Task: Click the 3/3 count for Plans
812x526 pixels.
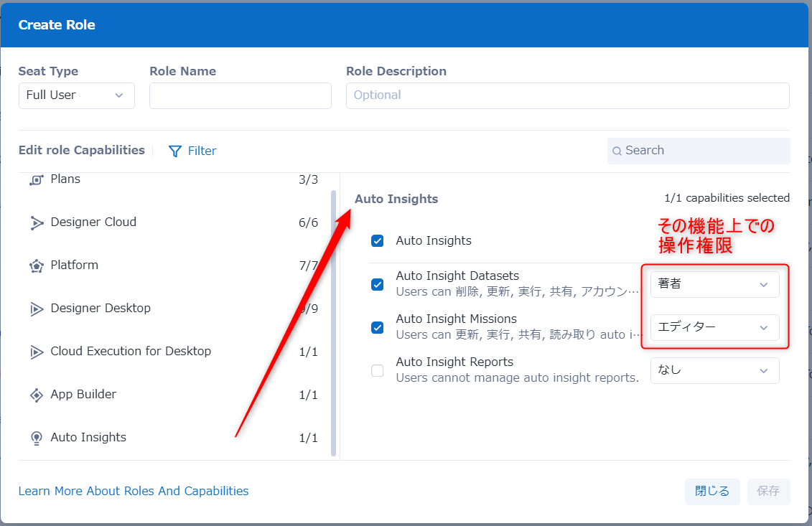Action: (308, 179)
